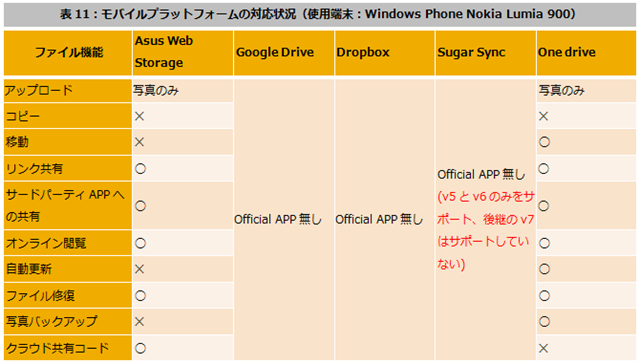Screen dimensions: 640x364
Task: Select the Asus Web Storage header cell
Action: point(183,52)
